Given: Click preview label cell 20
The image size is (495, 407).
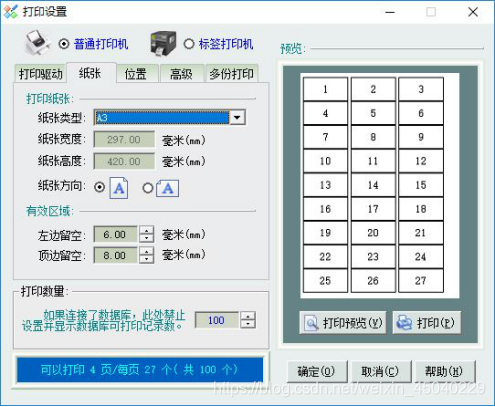Looking at the screenshot, I should click(373, 233).
